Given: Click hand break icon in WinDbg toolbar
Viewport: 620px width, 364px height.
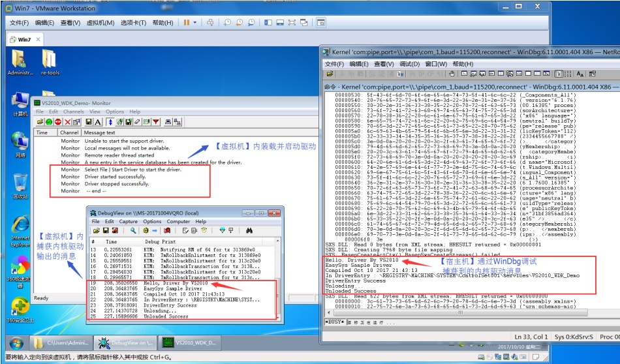Looking at the screenshot, I should pyautogui.click(x=452, y=74).
